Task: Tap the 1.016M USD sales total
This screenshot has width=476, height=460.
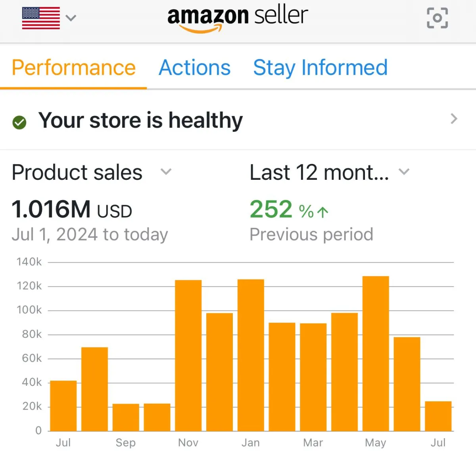Action: [x=72, y=209]
